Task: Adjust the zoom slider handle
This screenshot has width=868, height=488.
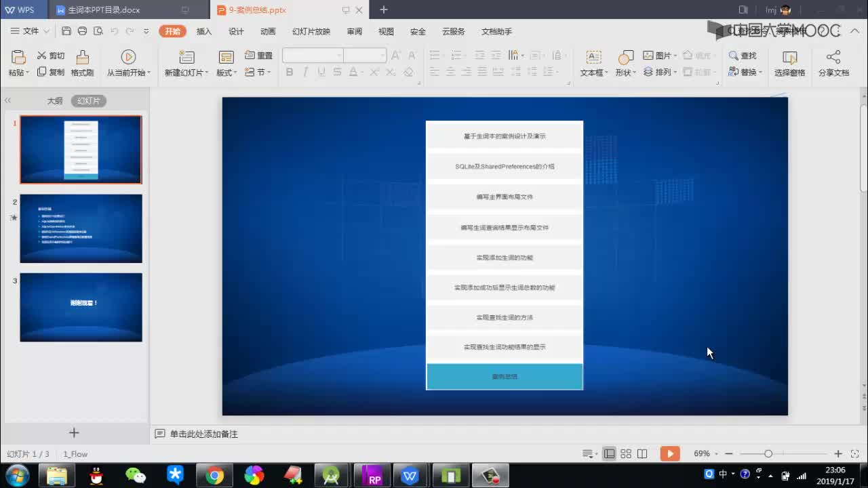Action: [768, 453]
